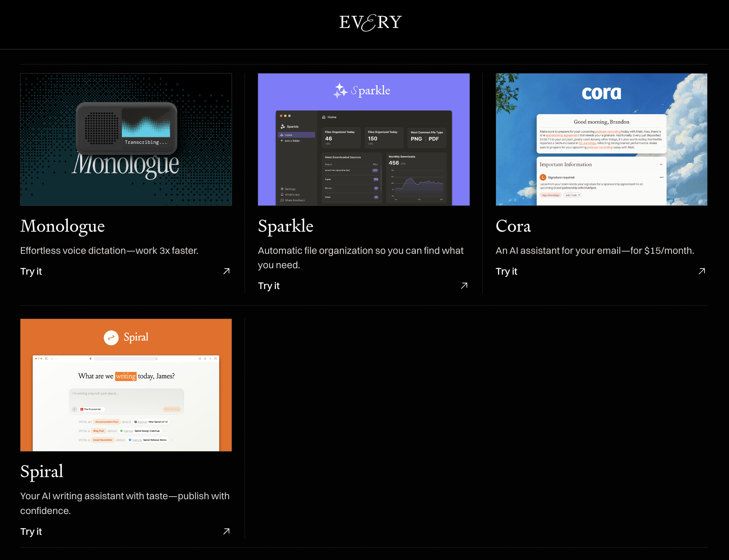Viewport: 729px width, 560px height.
Task: Click the cora wordmark in sky image
Action: pos(601,93)
